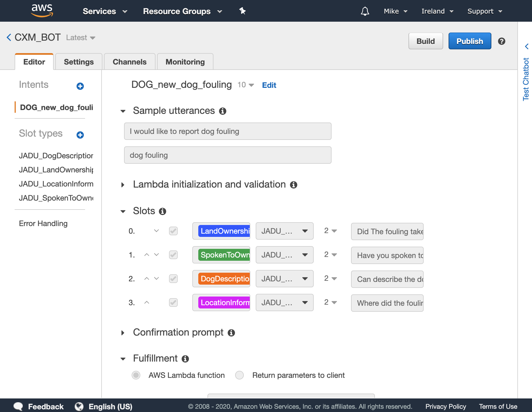Click the 'dog fouling' utterance field
The image size is (532, 412).
pyautogui.click(x=228, y=155)
